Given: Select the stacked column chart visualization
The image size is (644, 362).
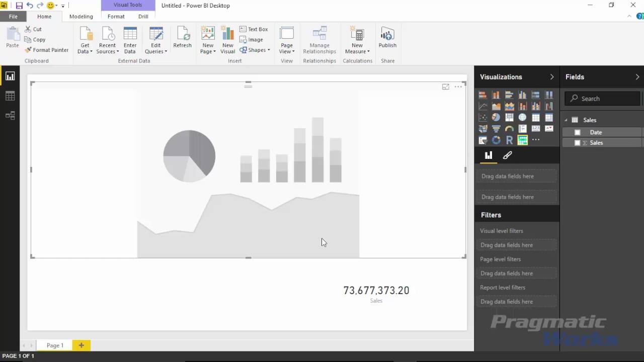Looking at the screenshot, I should point(496,95).
